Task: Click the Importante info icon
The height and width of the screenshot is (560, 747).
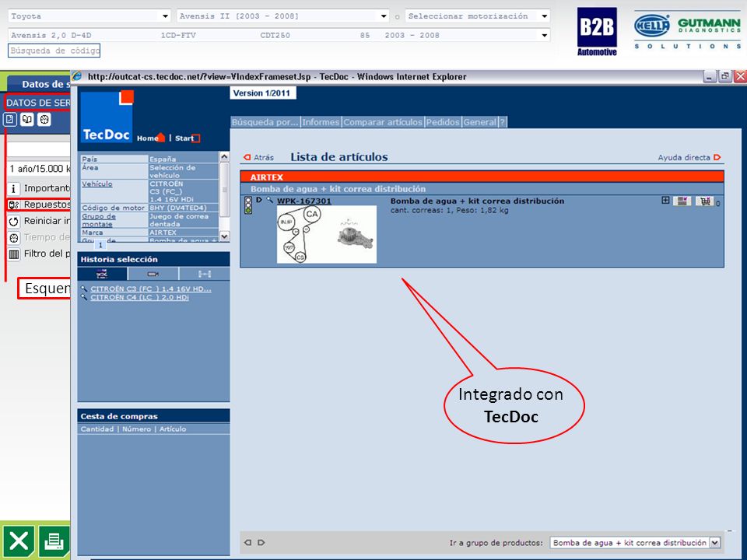Action: (14, 188)
